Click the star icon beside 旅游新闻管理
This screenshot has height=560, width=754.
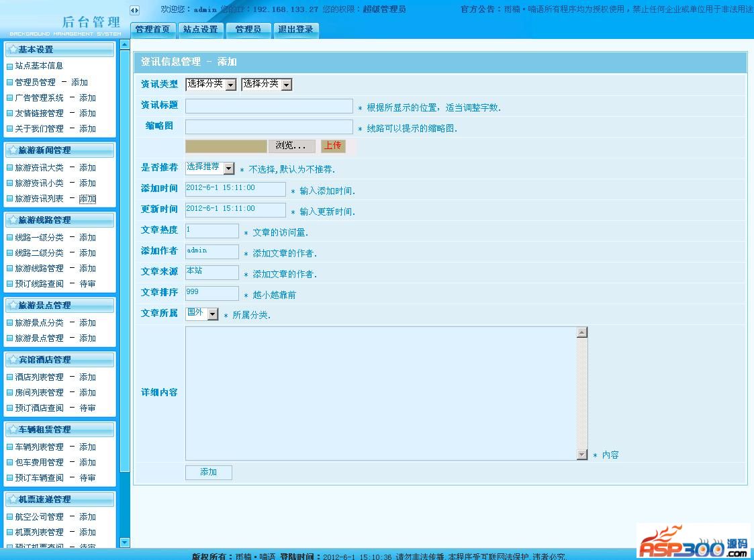13,150
